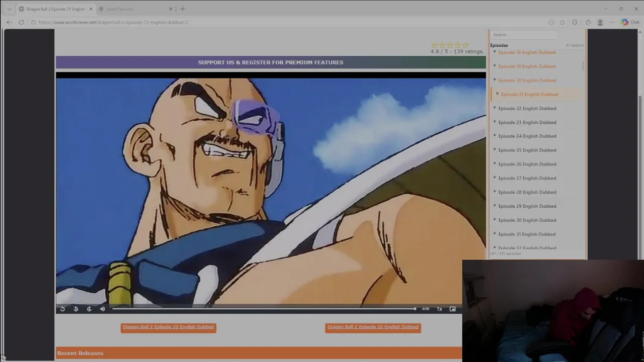Open Episode 28 English Dubbed
644x362 pixels.
coord(527,192)
